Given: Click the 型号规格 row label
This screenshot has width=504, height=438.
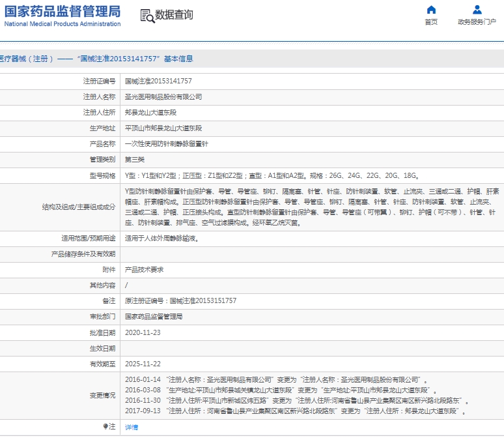Looking at the screenshot, I should coord(102,176).
